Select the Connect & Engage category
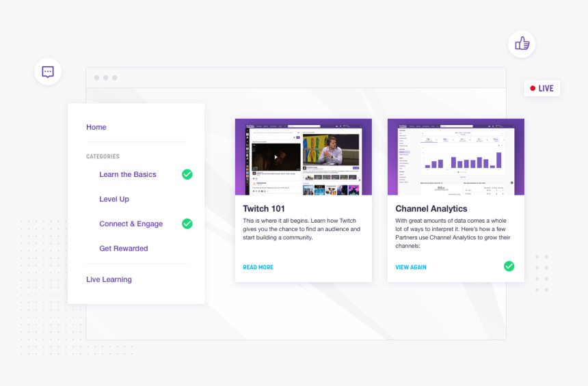588x386 pixels. pos(131,223)
